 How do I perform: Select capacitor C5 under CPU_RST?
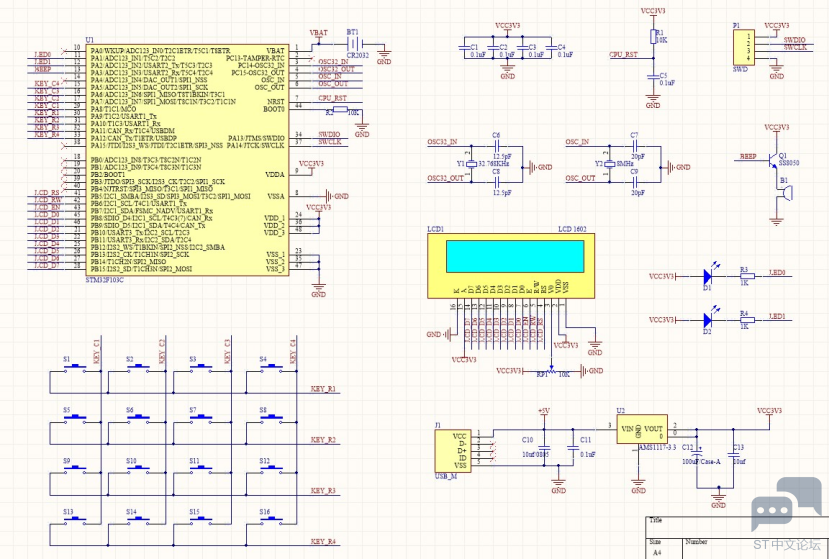pos(653,77)
